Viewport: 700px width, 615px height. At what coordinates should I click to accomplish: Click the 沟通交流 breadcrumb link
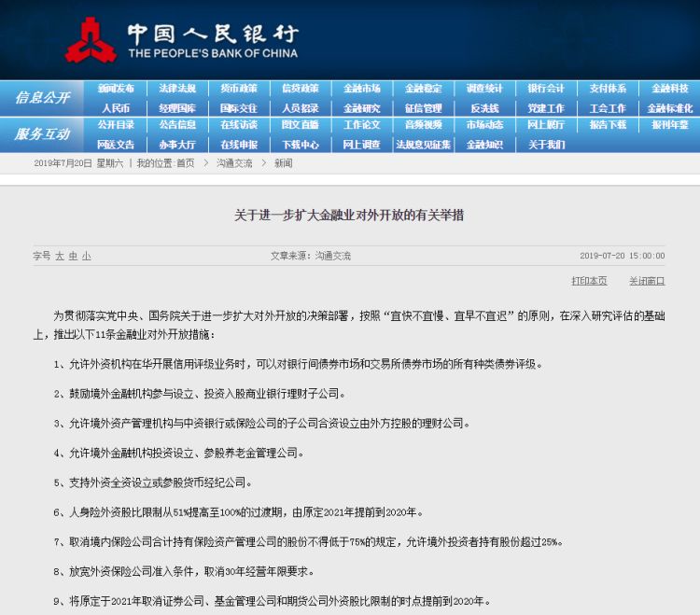click(x=234, y=163)
